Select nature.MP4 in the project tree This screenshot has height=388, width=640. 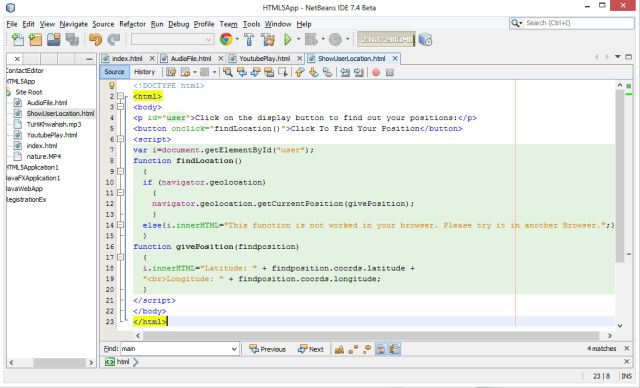point(44,157)
